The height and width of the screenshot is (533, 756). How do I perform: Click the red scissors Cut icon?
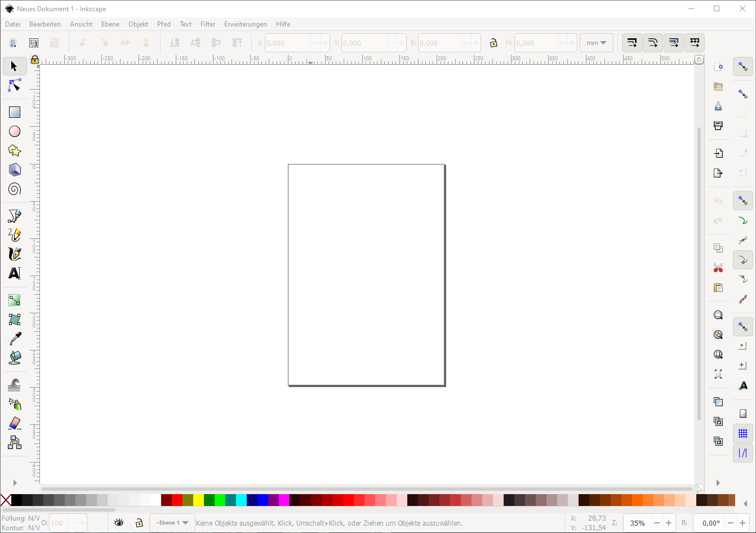(x=718, y=268)
